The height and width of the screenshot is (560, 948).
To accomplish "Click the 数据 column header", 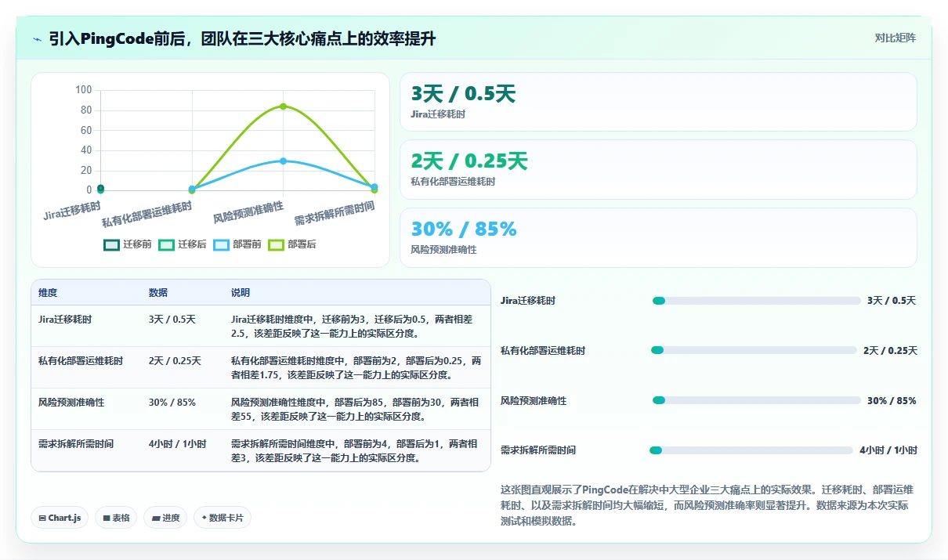I will [158, 293].
